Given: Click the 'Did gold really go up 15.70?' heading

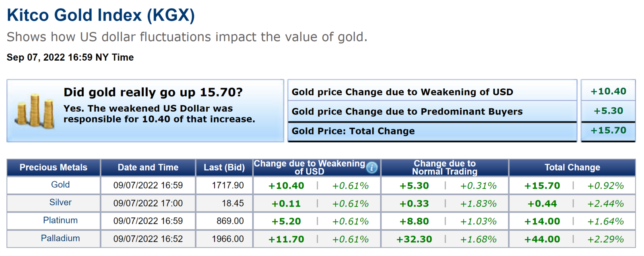Looking at the screenshot, I should pos(153,92).
